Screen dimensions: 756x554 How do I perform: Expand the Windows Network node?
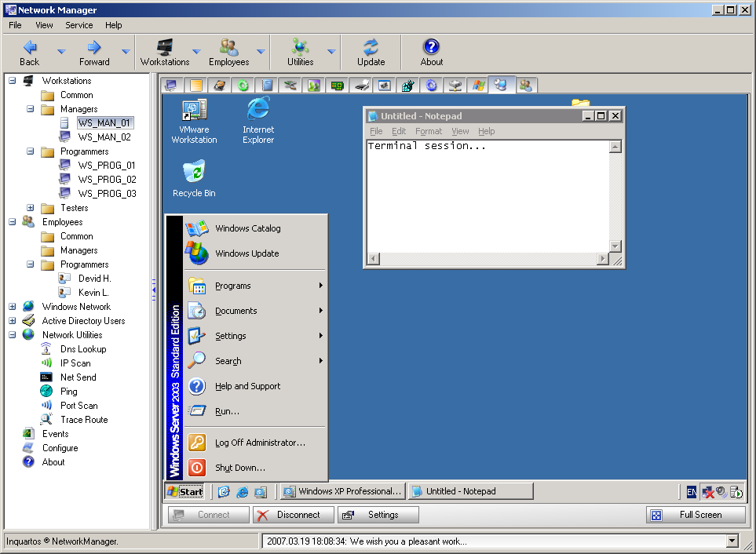(x=13, y=306)
